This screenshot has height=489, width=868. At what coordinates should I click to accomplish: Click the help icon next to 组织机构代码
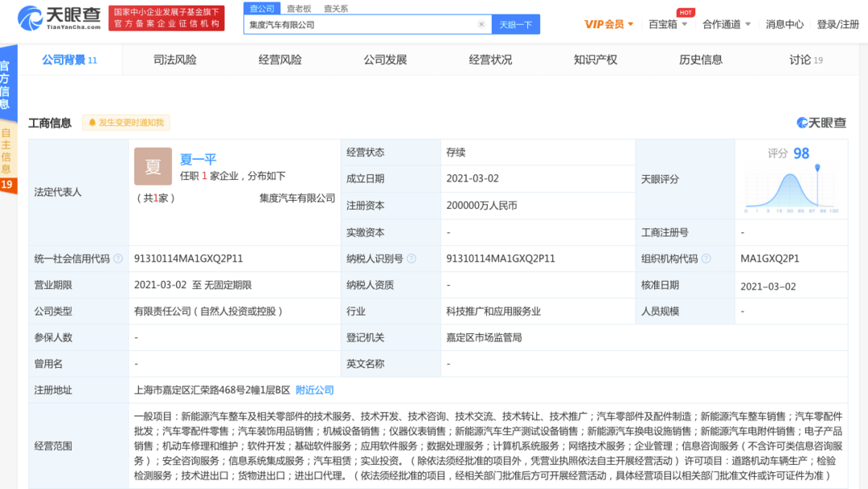(706, 259)
